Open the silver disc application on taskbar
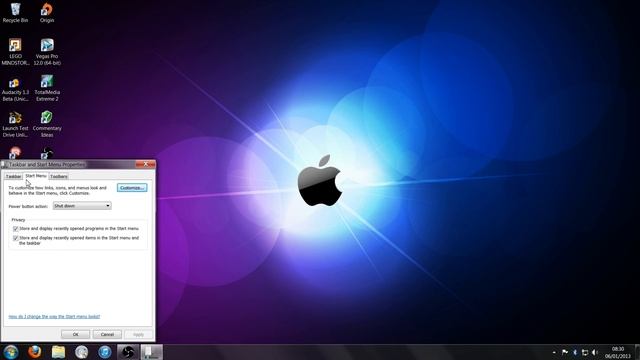The width and height of the screenshot is (640, 360). 82,352
